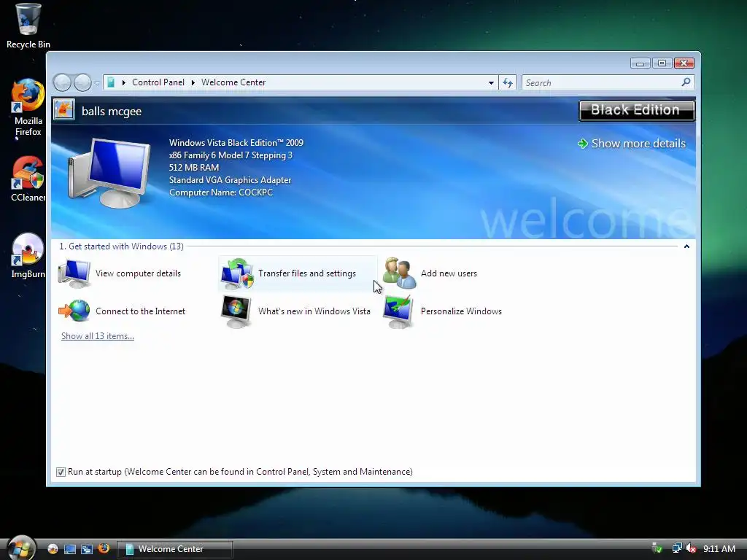Click the Connect to the Internet globe icon
This screenshot has height=560, width=747.
coord(74,311)
